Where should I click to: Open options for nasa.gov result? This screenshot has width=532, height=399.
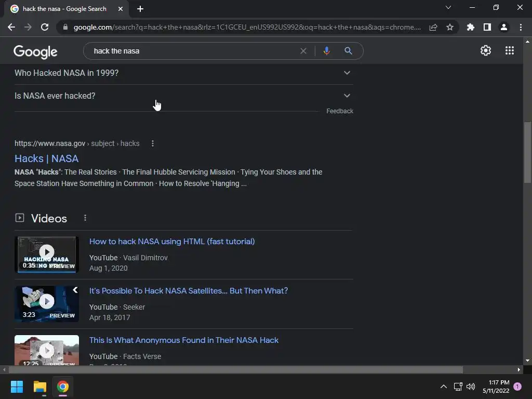tap(153, 143)
